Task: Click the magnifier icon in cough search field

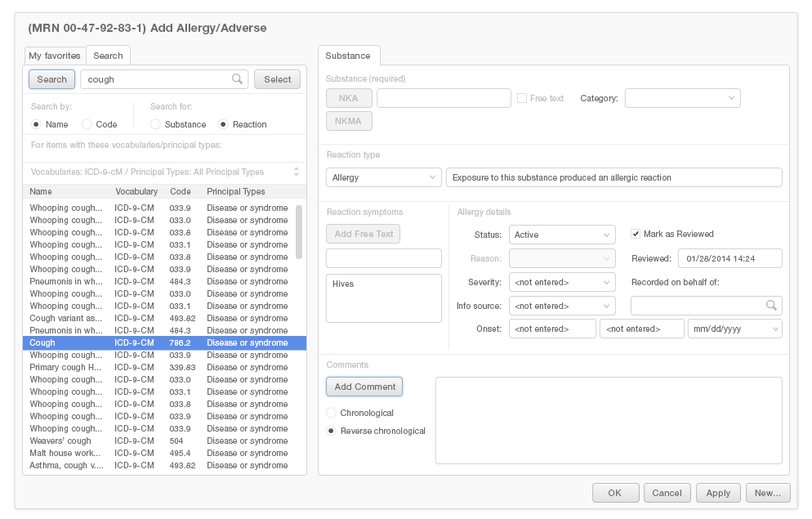Action: 237,79
